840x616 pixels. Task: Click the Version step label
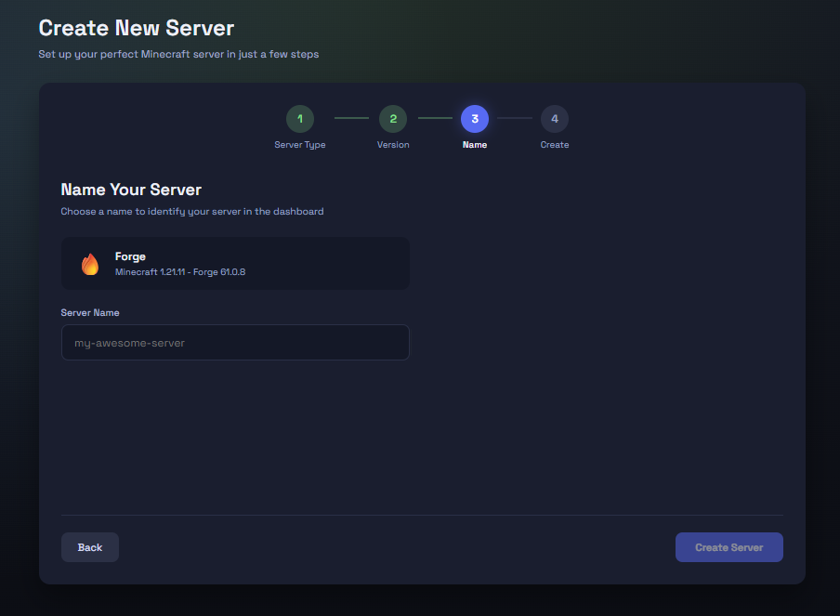click(392, 145)
